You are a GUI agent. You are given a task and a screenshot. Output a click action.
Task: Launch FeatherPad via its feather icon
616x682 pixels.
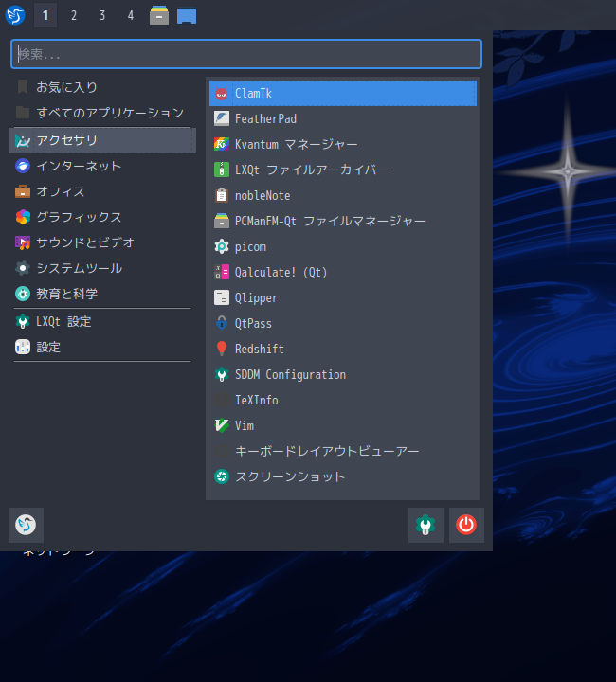222,118
